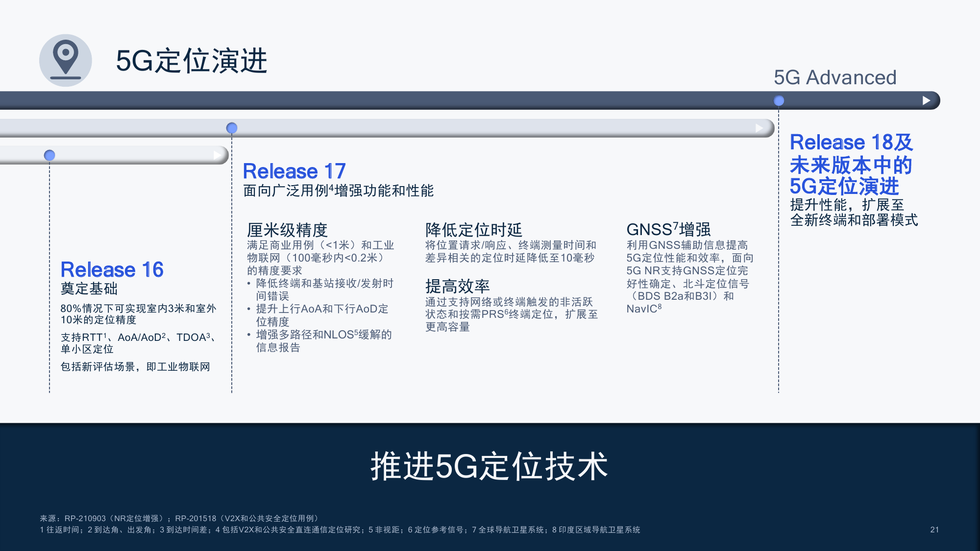Click the 5G定位演进 slide title
Viewport: 980px width, 551px height.
[x=191, y=61]
